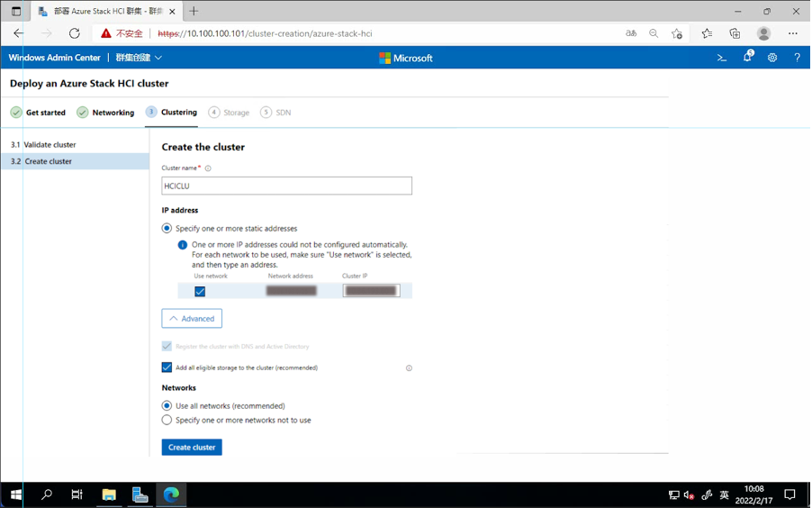Click the taskbar clock and date
This screenshot has width=812, height=508.
[x=754, y=494]
